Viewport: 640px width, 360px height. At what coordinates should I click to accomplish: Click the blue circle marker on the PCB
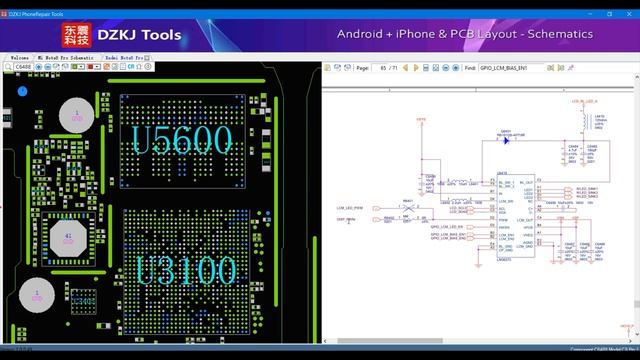click(x=22, y=91)
